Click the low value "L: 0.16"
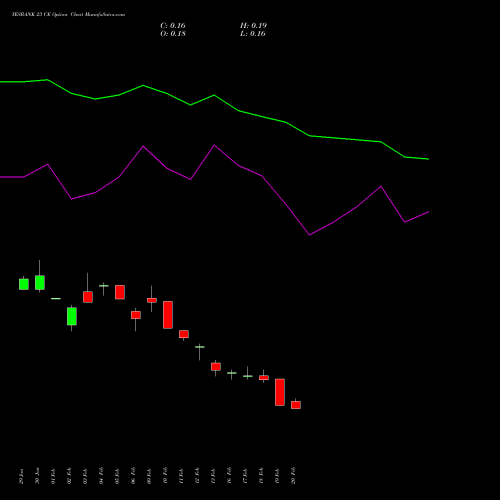This screenshot has height=500, width=500. (253, 34)
